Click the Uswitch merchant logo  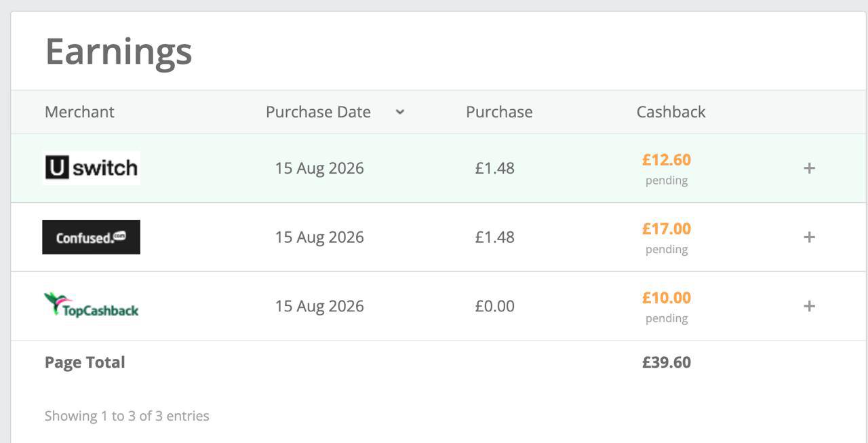pyautogui.click(x=91, y=168)
